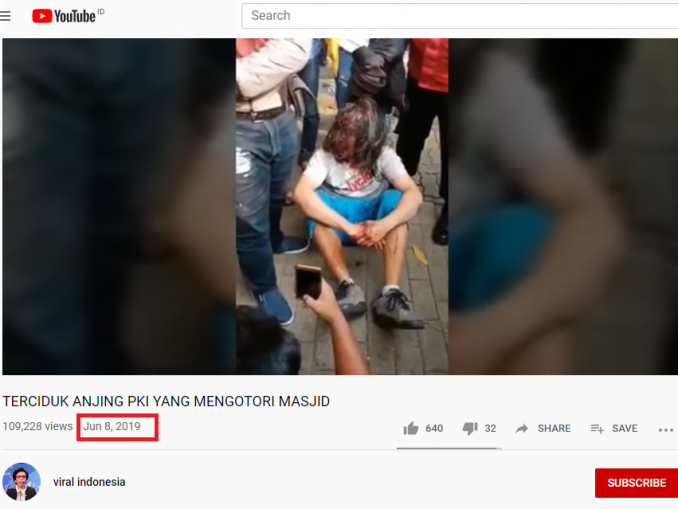This screenshot has height=509, width=678.
Task: Open the three-dot more actions menu
Action: (666, 429)
